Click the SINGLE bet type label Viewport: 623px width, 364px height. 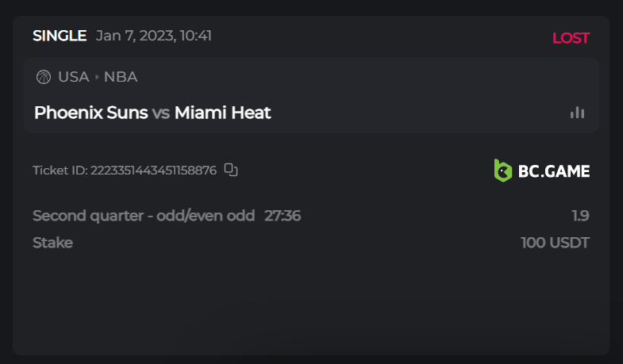(60, 36)
